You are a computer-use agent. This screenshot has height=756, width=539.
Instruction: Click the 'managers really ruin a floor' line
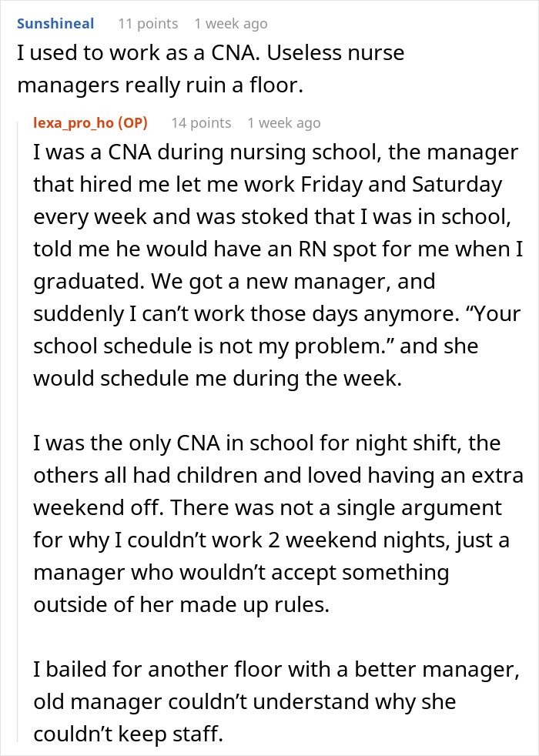160,86
